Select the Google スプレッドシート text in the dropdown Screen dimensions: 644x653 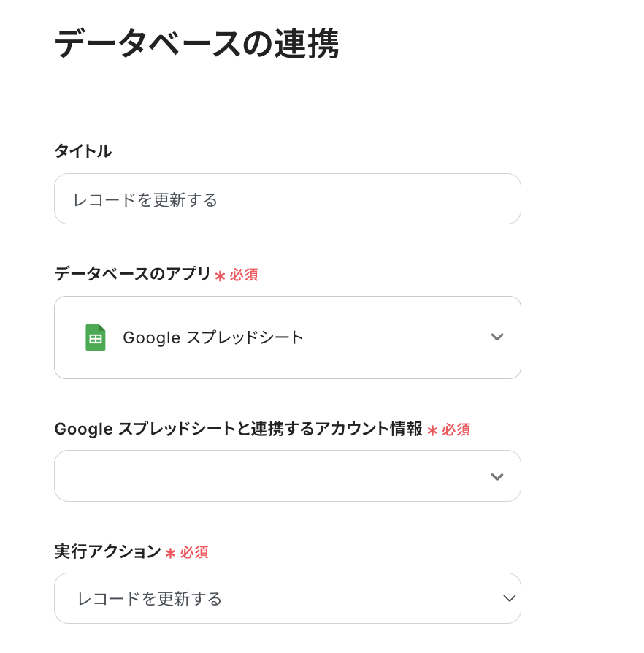click(x=212, y=337)
